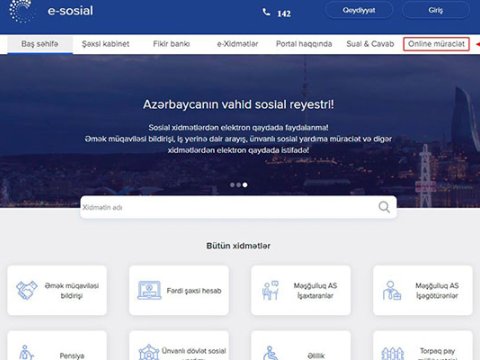Select the second carousel dot
Image resolution: width=480 pixels, height=360 pixels.
(x=238, y=185)
